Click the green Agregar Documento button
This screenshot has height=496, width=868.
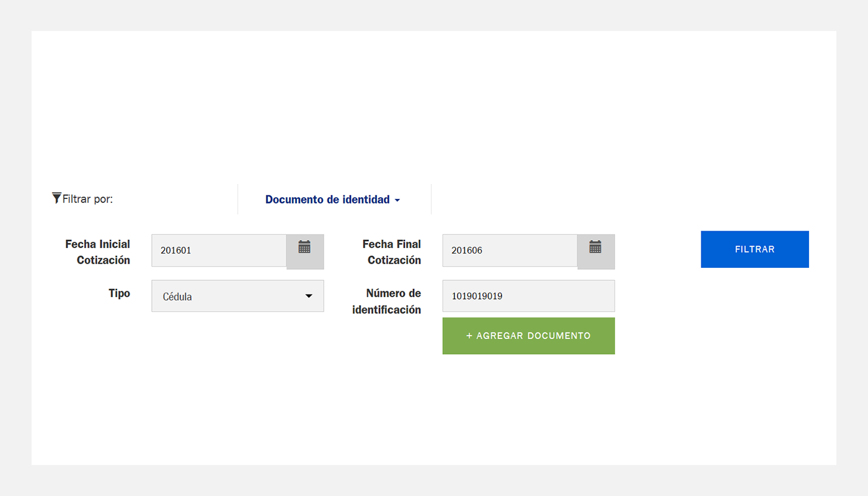(x=528, y=335)
